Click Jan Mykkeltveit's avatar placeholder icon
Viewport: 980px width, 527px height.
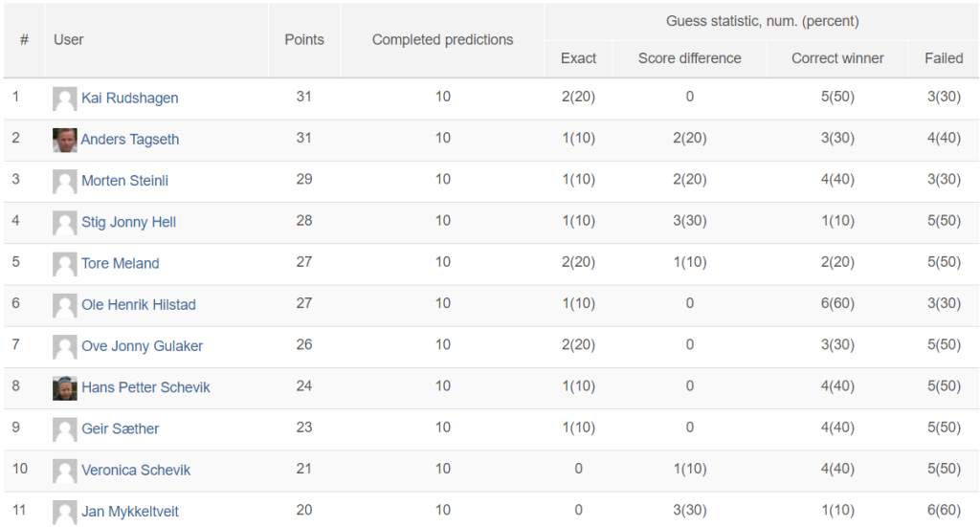pyautogui.click(x=64, y=512)
